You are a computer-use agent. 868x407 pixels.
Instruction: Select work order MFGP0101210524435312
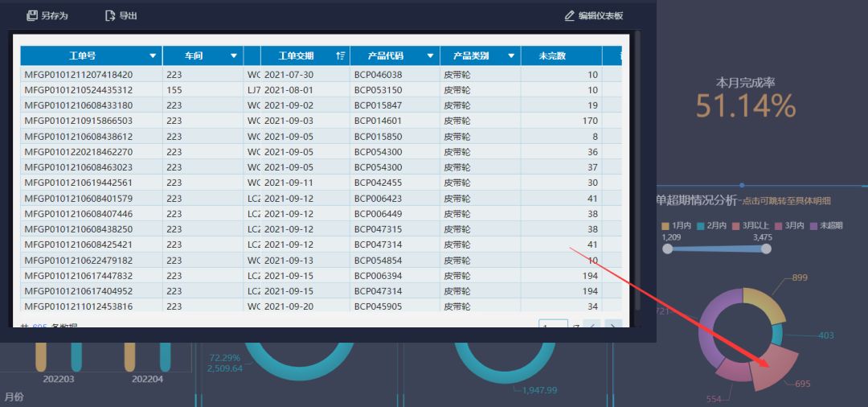coord(79,90)
